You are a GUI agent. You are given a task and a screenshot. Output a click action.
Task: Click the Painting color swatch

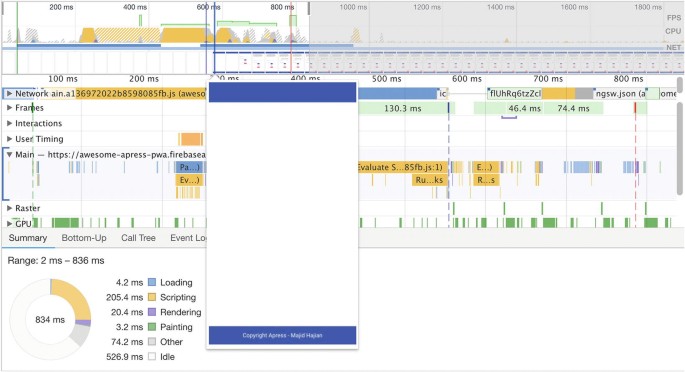pyautogui.click(x=152, y=327)
